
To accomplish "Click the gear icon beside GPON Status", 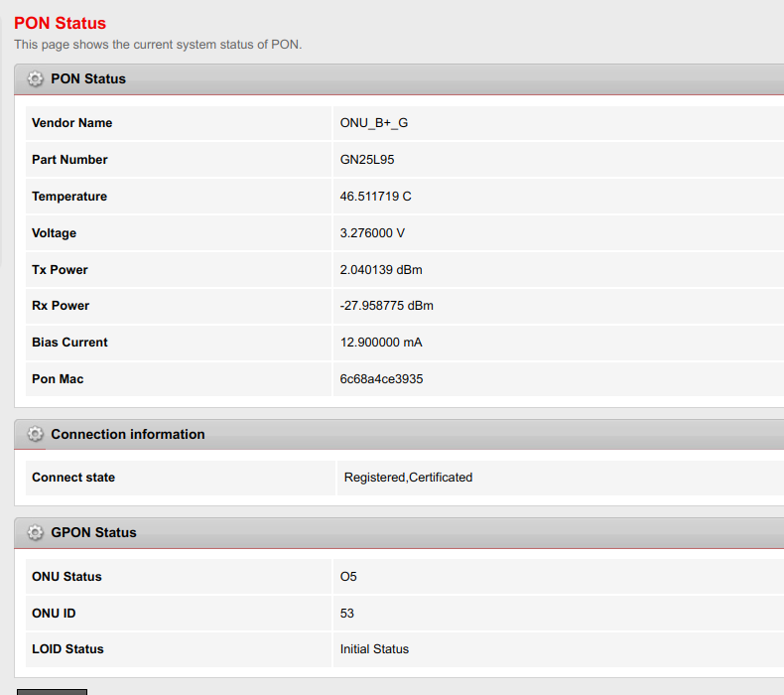I will tap(35, 532).
